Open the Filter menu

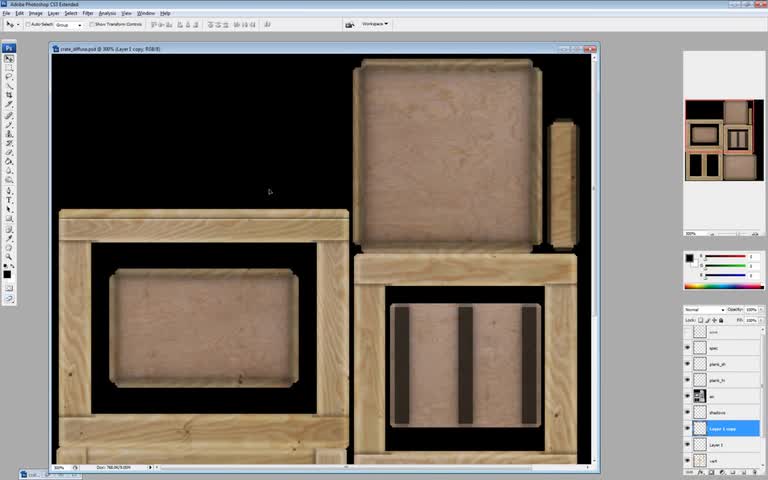point(88,14)
